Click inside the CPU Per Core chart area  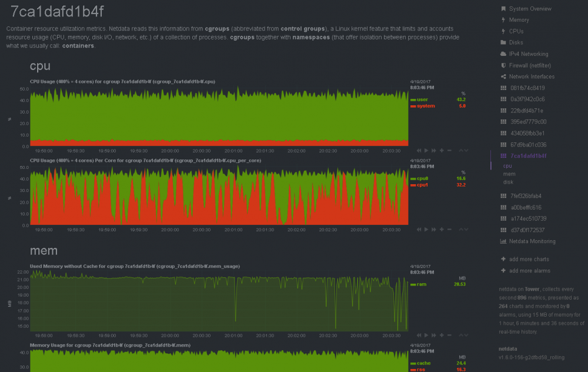point(219,195)
